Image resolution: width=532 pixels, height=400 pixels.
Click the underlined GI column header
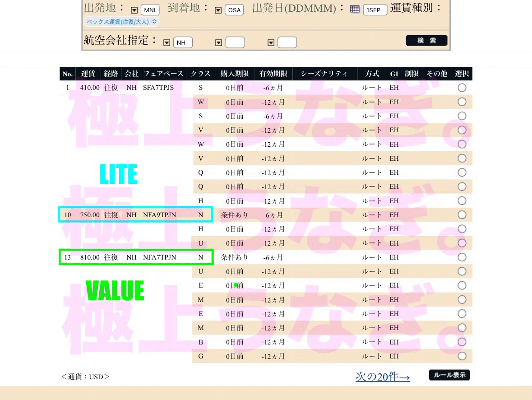click(394, 74)
